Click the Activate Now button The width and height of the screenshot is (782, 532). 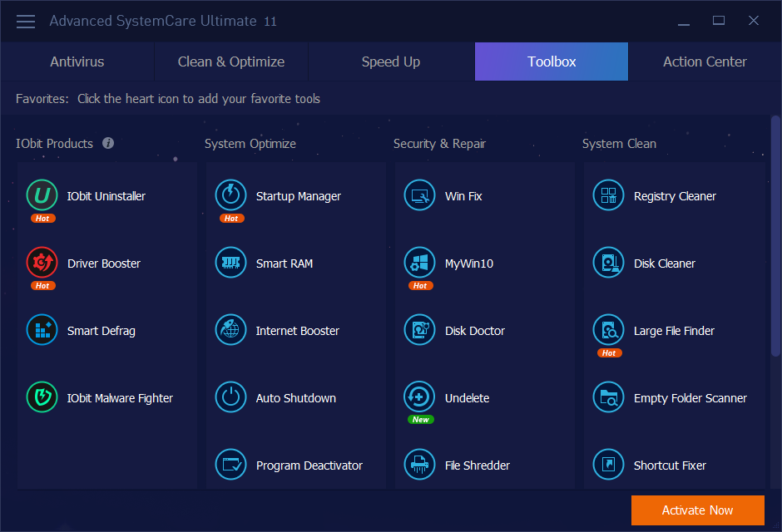[x=698, y=510]
